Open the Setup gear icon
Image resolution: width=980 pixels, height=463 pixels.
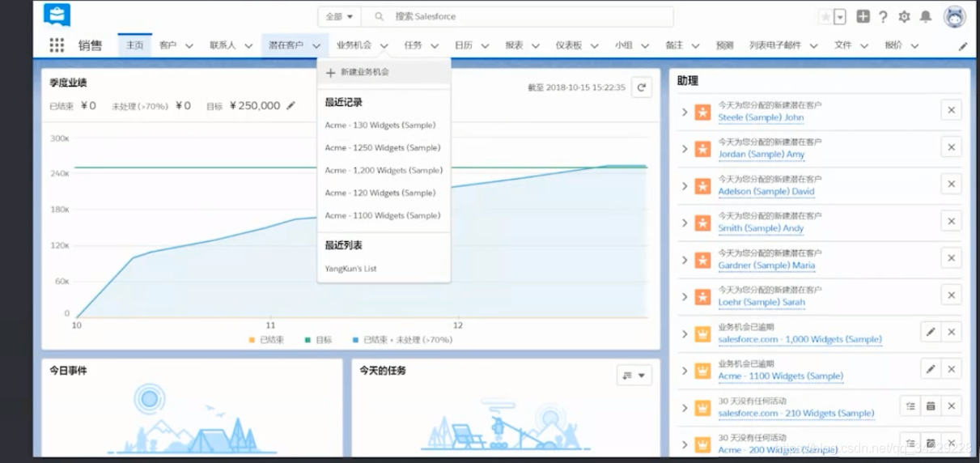tap(905, 16)
